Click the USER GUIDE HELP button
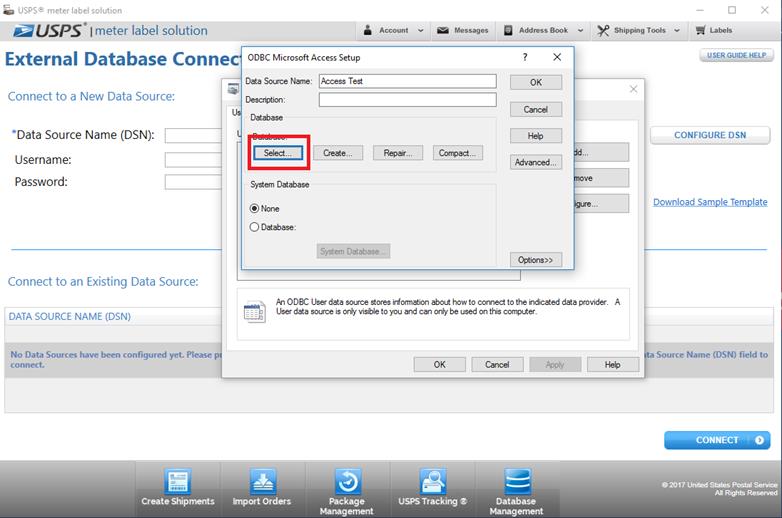The width and height of the screenshot is (782, 518). click(736, 55)
